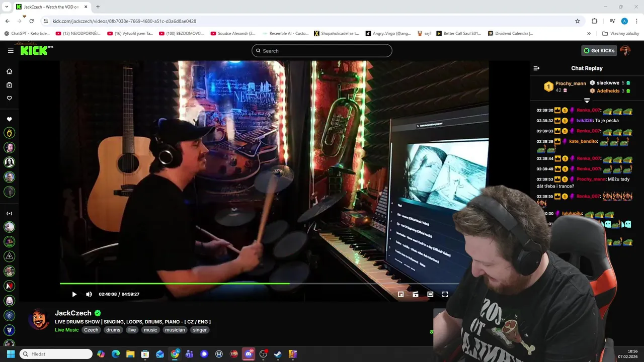Open Chrome media controls icon
Image resolution: width=644 pixels, height=362 pixels.
pyautogui.click(x=612, y=21)
